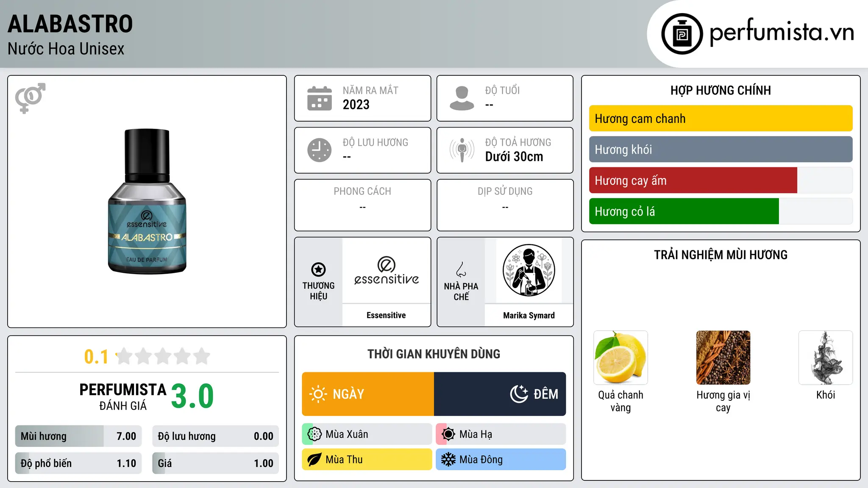Click the Độ phổ biến 1.10 score bar
Image resolution: width=868 pixels, height=488 pixels.
click(x=78, y=463)
